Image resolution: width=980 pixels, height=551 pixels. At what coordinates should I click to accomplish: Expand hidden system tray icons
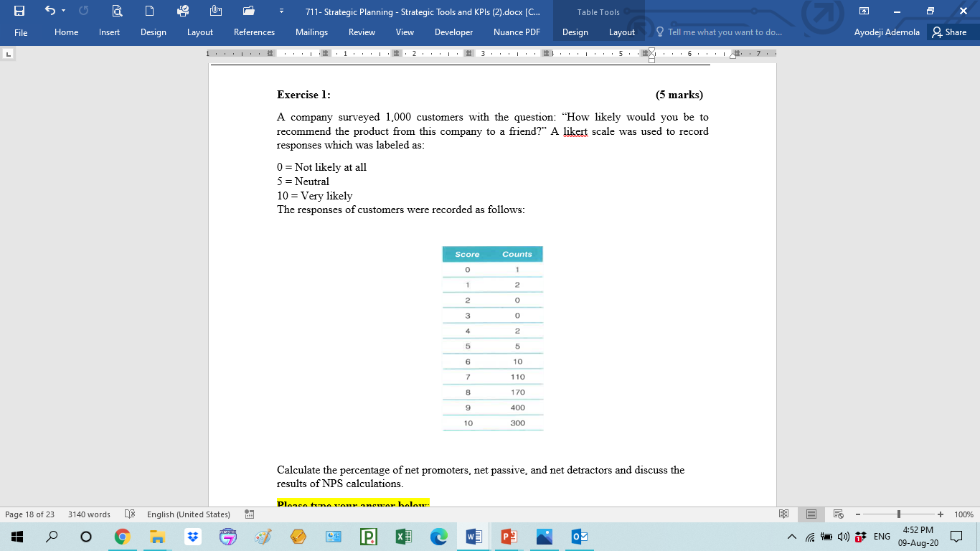click(x=791, y=536)
